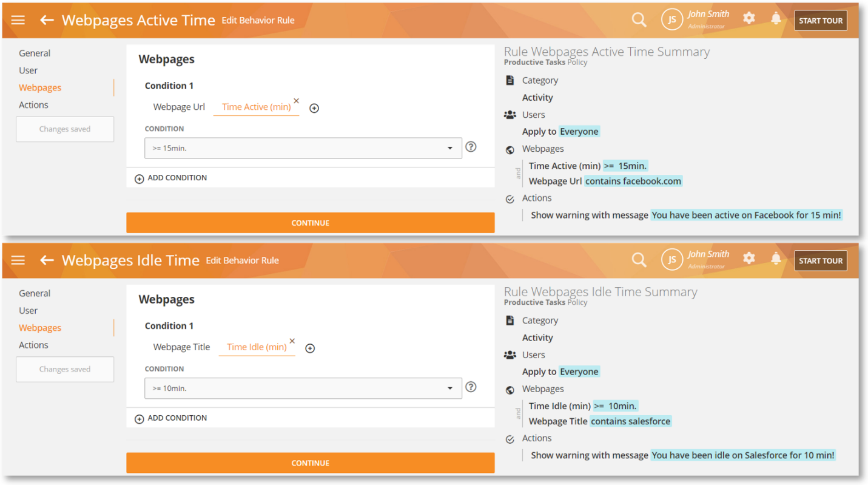Remove Time Active (min) criterion with the x

296,101
